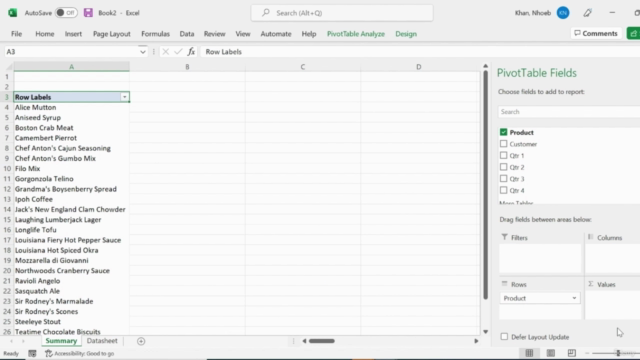Switch to PivotTable Analyze tab

pos(356,34)
